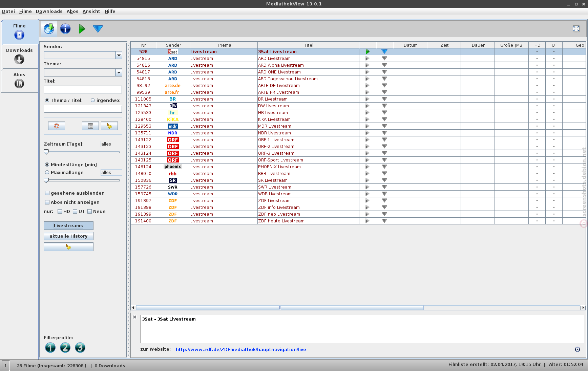This screenshot has height=371, width=588.
Task: Adjust the film length slider handle
Action: pyautogui.click(x=46, y=180)
